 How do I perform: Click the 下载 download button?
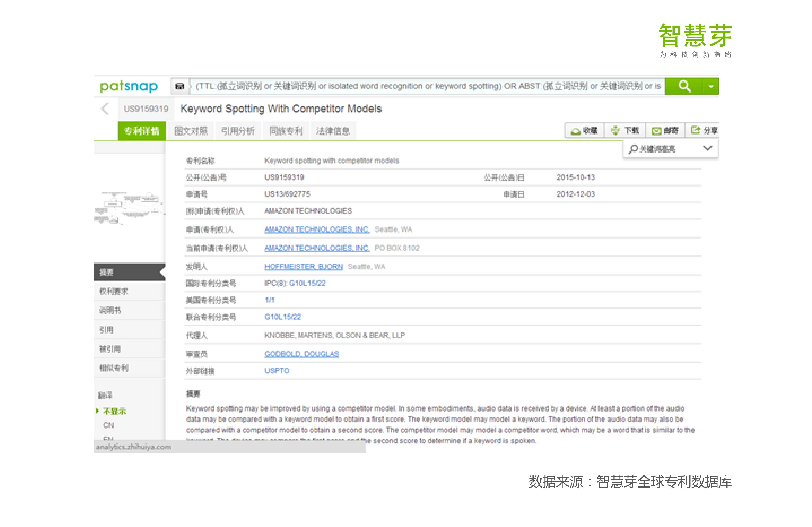click(x=625, y=130)
